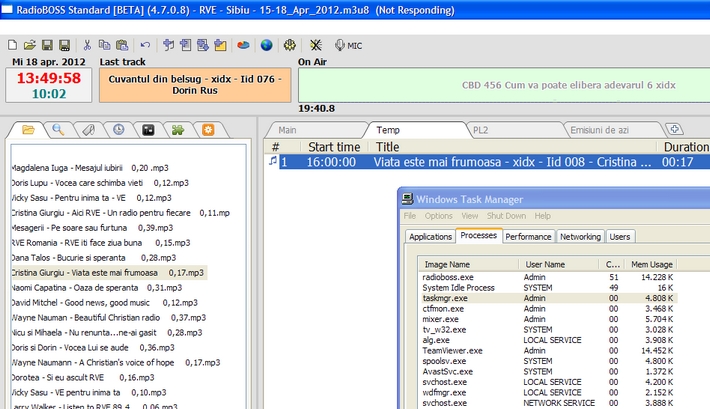Screen dimensions: 710x409
Task: Click the New playlist icon in toolbar
Action: tap(13, 45)
